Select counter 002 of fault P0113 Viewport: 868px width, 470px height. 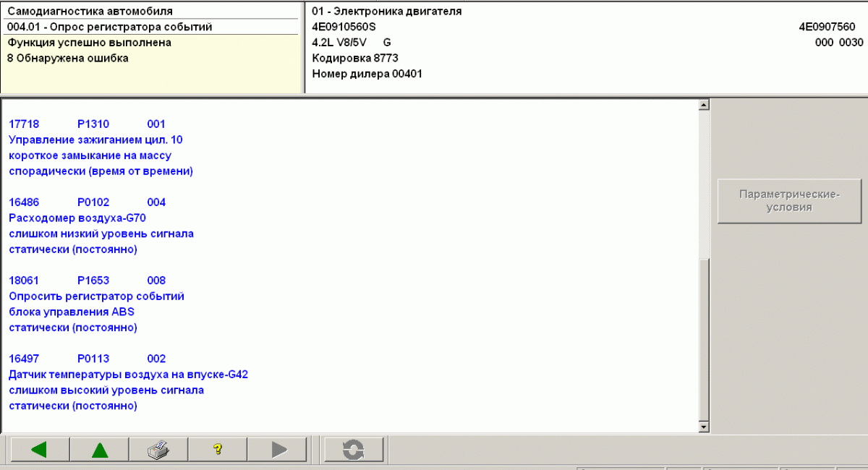click(156, 359)
